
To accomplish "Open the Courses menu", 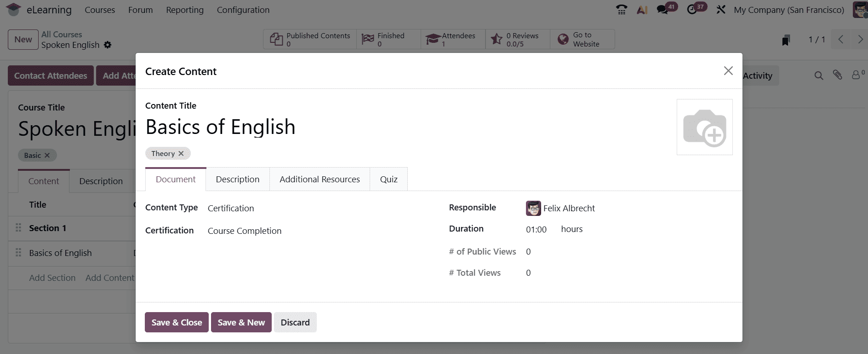I will coord(100,10).
